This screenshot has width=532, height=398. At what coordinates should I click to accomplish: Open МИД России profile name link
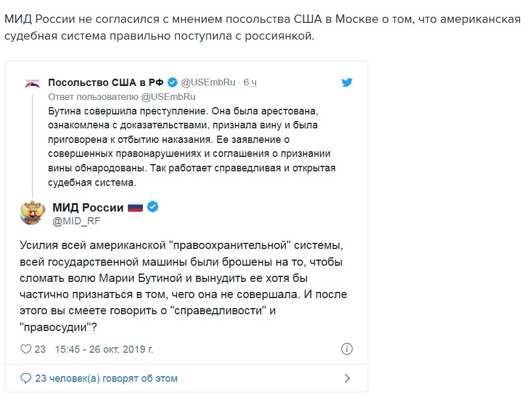tap(88, 207)
